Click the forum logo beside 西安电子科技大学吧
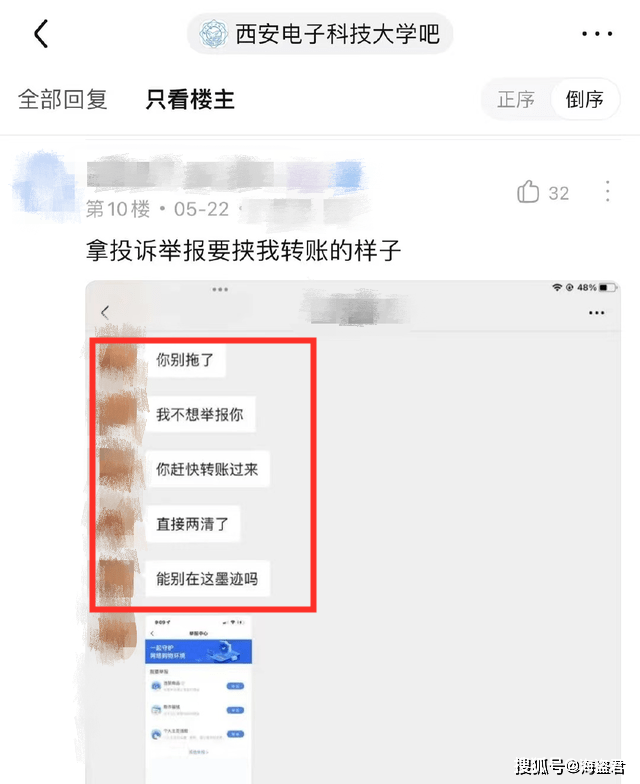 pos(214,34)
